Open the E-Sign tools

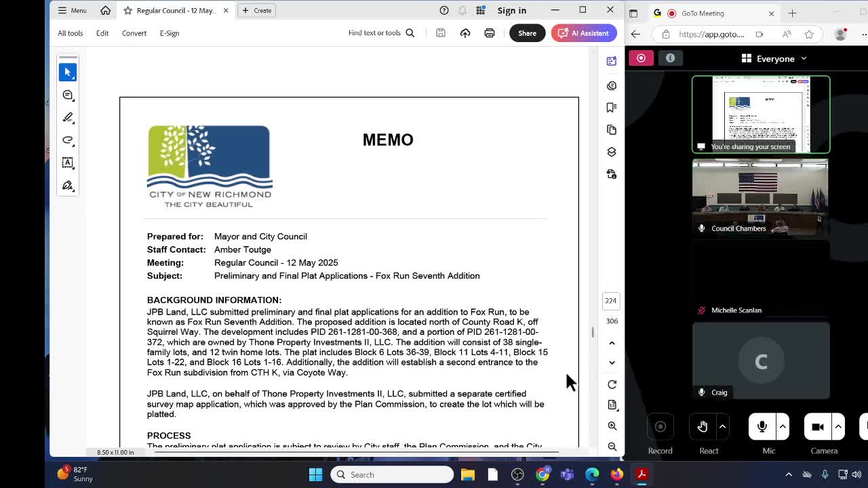click(x=170, y=33)
